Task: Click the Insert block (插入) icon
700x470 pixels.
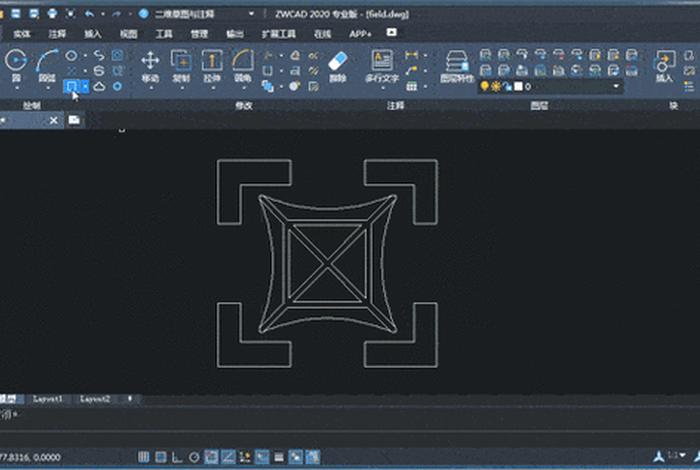Action: tap(664, 61)
